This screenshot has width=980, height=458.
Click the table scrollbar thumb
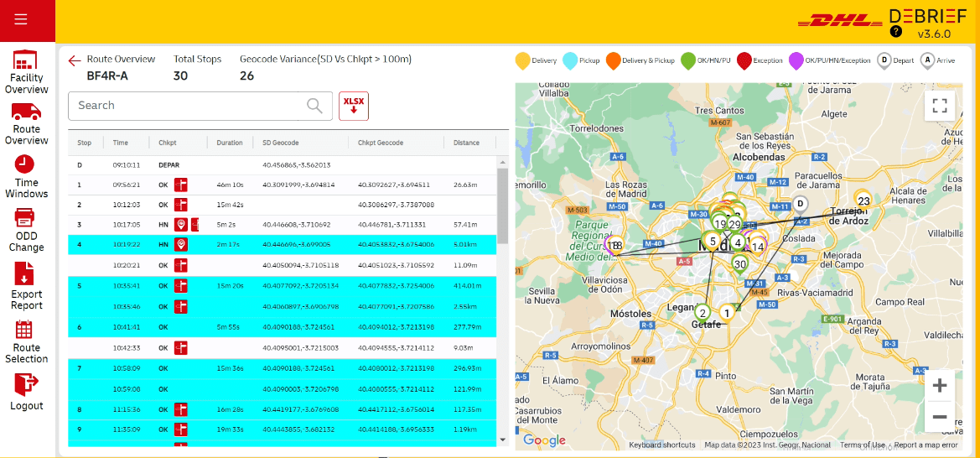pyautogui.click(x=502, y=206)
